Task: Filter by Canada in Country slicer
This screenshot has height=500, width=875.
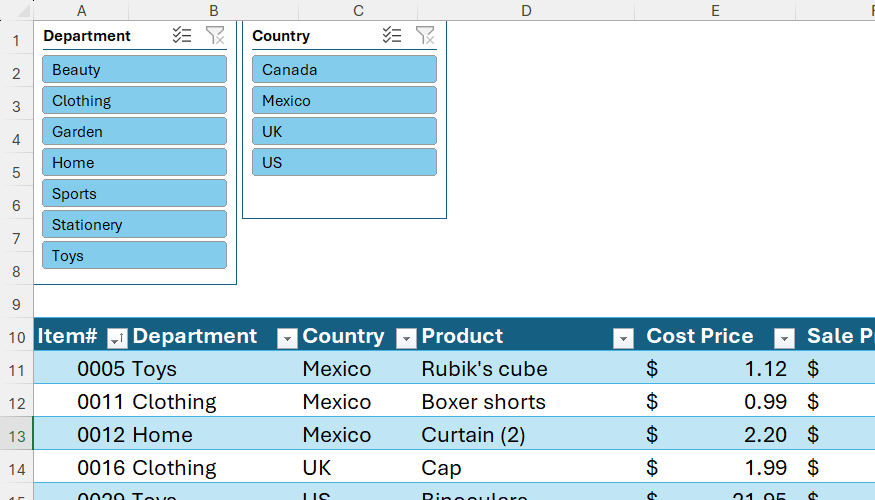Action: point(344,69)
